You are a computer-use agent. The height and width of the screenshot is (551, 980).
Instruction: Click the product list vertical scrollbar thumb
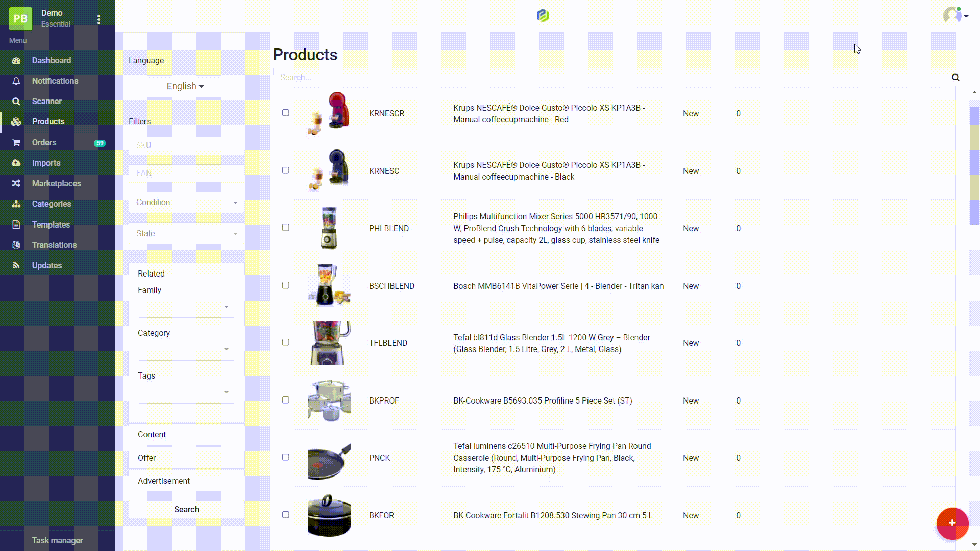974,166
